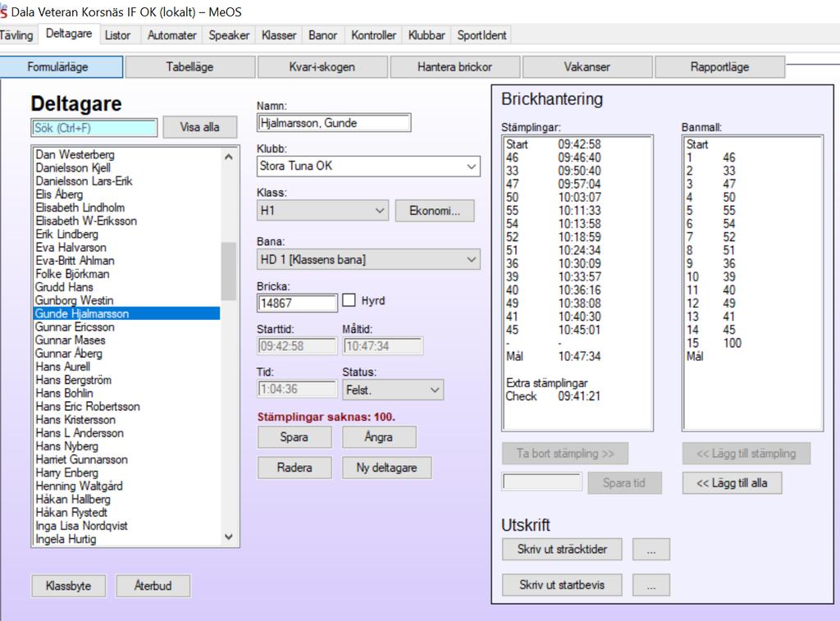The image size is (840, 621).
Task: Open print options beside Skriv ut startbevis
Action: tap(651, 585)
